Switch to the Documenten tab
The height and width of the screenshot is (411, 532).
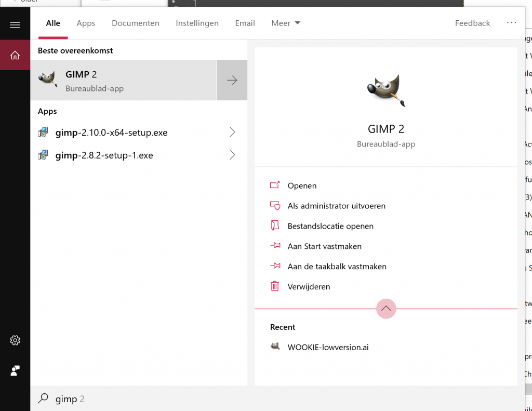[x=135, y=23]
